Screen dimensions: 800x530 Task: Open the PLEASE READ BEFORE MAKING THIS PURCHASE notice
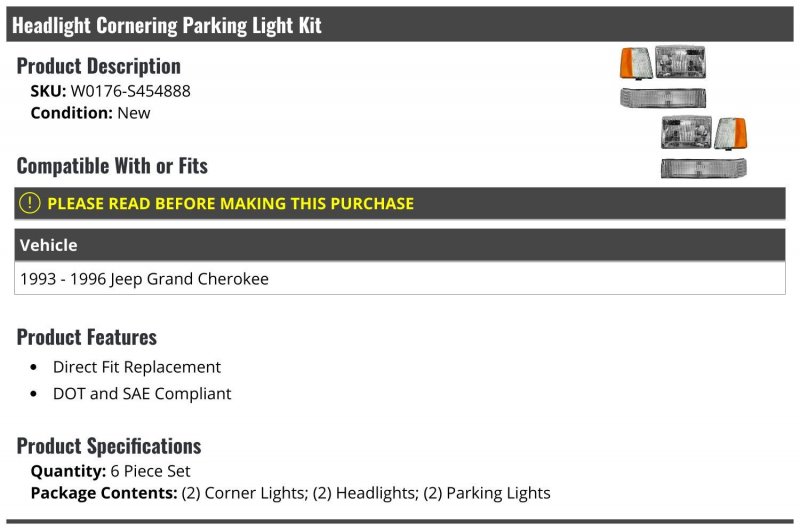[x=230, y=203]
